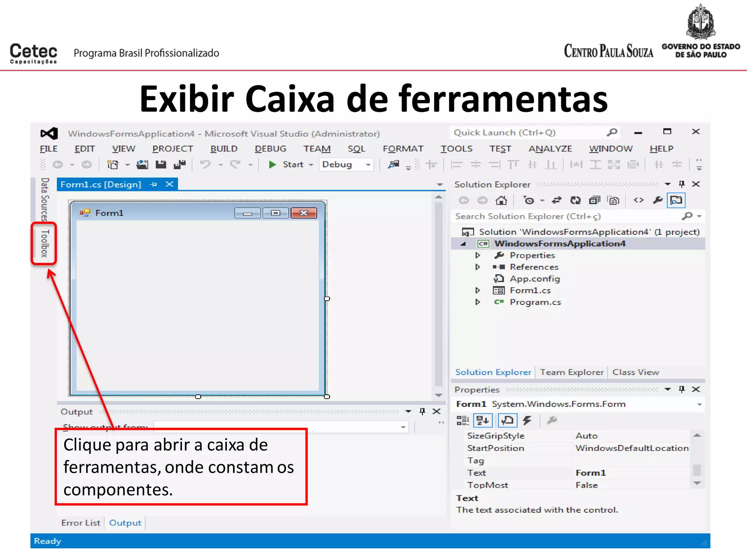747x560 pixels.
Task: Click Solution Explorer View Code icon
Action: [639, 200]
